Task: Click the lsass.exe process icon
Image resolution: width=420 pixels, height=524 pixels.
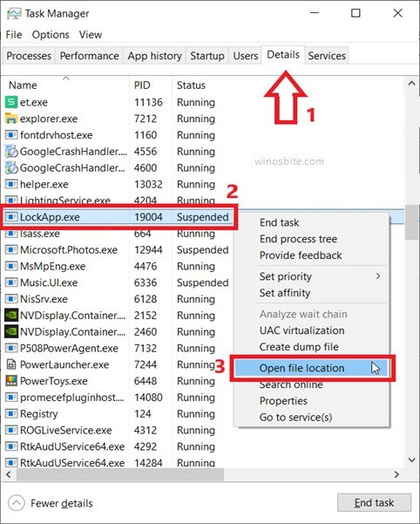Action: pos(11,234)
